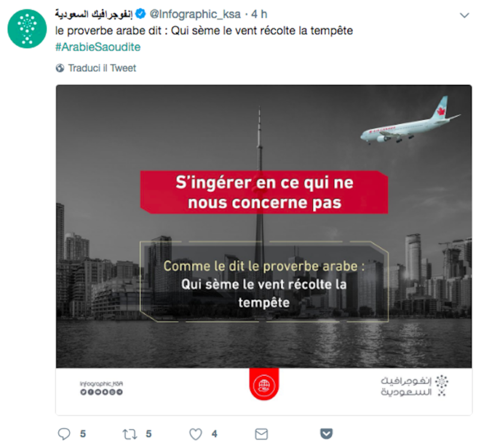
Task: Click the like count number 4
Action: pyautogui.click(x=215, y=434)
